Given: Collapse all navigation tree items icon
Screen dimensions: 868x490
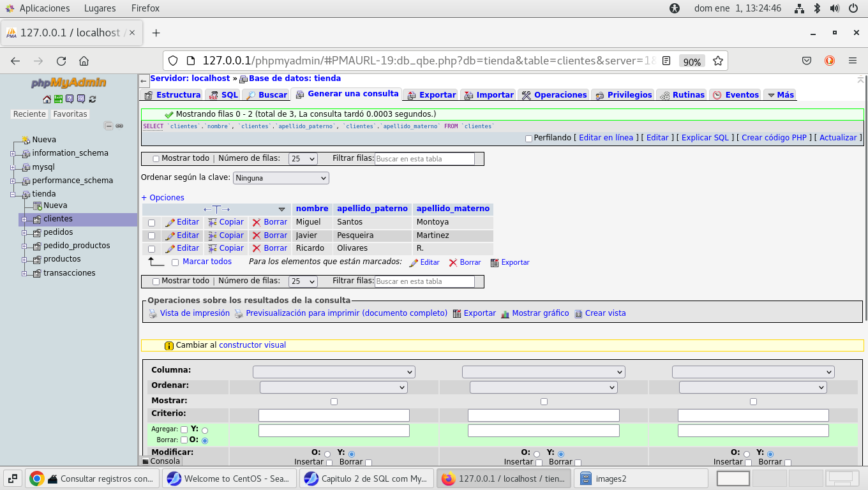Looking at the screenshot, I should click(108, 126).
